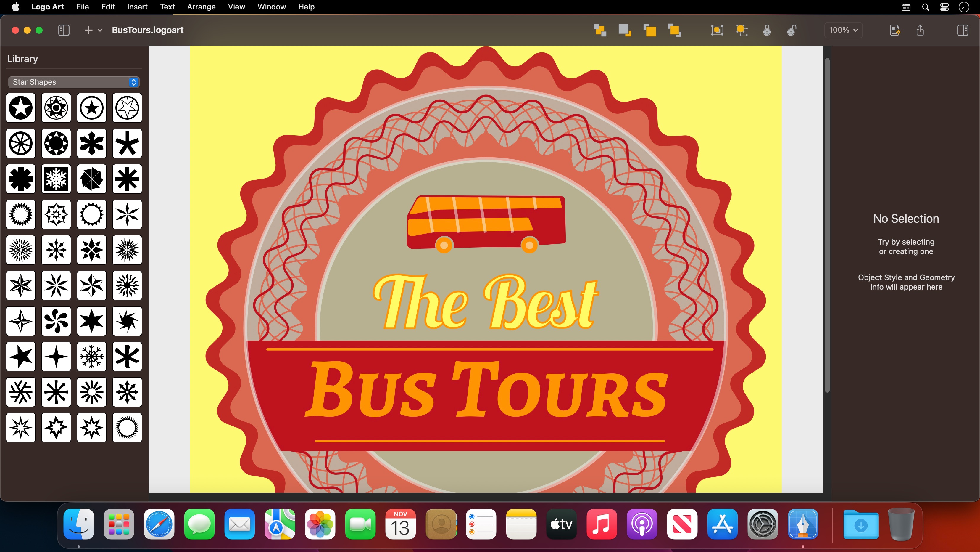Click the Ungroup objects toolbar icon
The width and height of the screenshot is (980, 552).
coord(742,30)
